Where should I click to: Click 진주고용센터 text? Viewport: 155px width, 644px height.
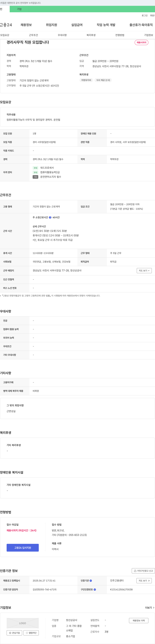click(117, 581)
